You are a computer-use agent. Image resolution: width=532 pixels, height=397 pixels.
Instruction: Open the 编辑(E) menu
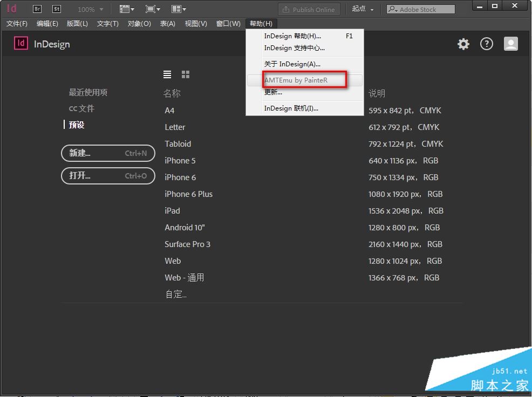coord(47,23)
